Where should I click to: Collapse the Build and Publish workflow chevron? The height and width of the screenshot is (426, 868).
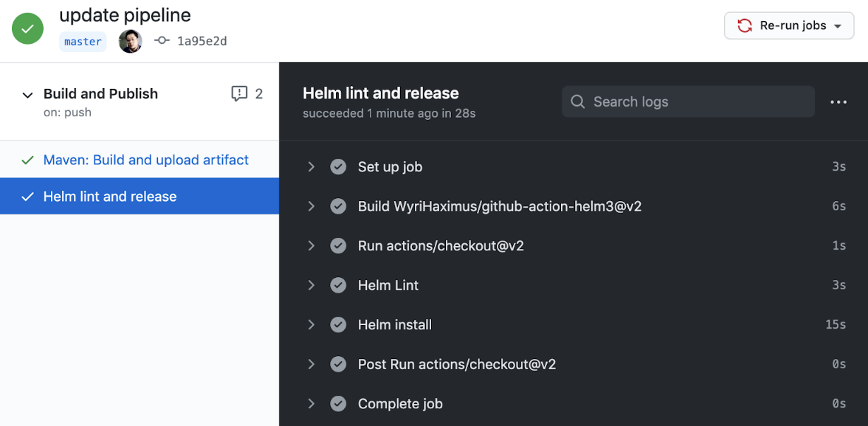[x=28, y=95]
